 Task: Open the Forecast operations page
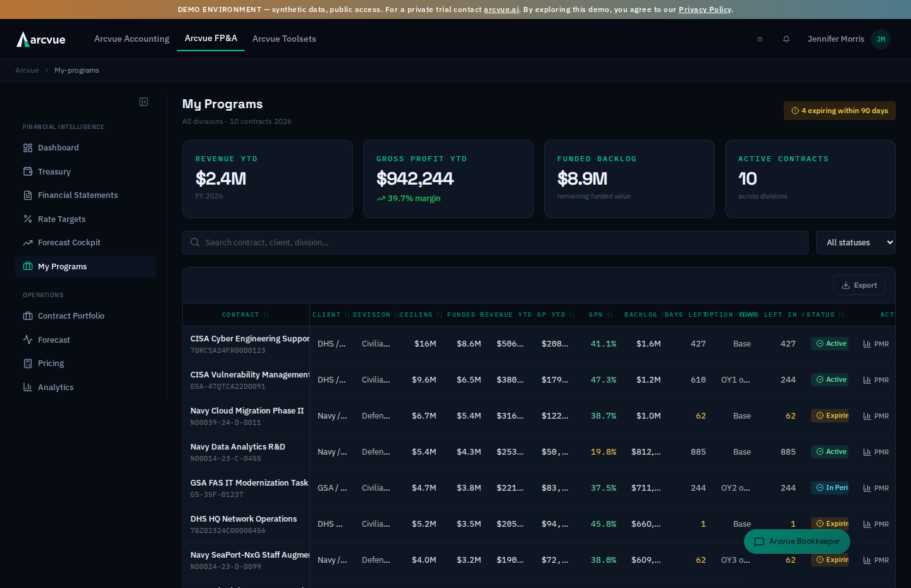85,340
